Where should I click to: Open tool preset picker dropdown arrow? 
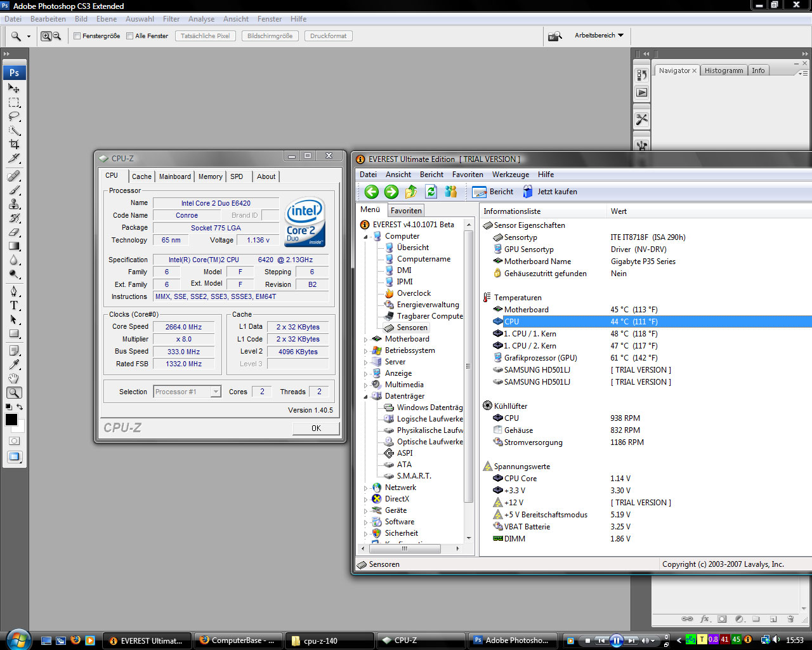coord(29,37)
